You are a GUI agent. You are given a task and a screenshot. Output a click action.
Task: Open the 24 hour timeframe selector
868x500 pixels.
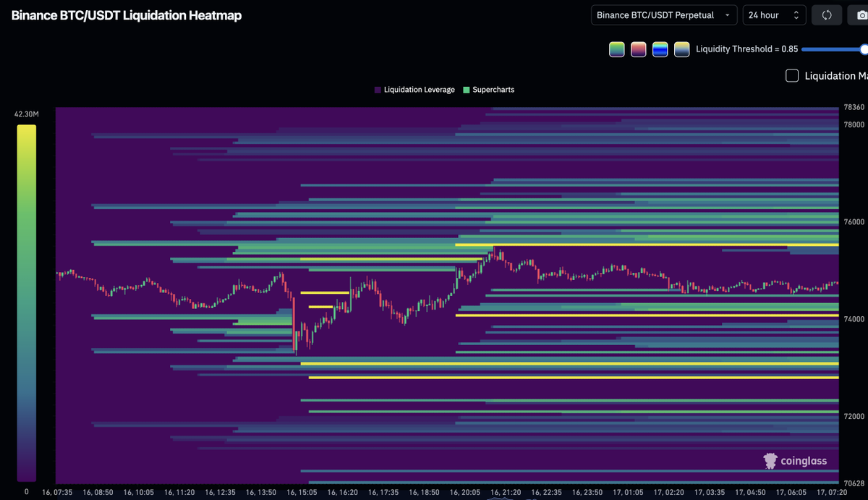click(x=775, y=15)
